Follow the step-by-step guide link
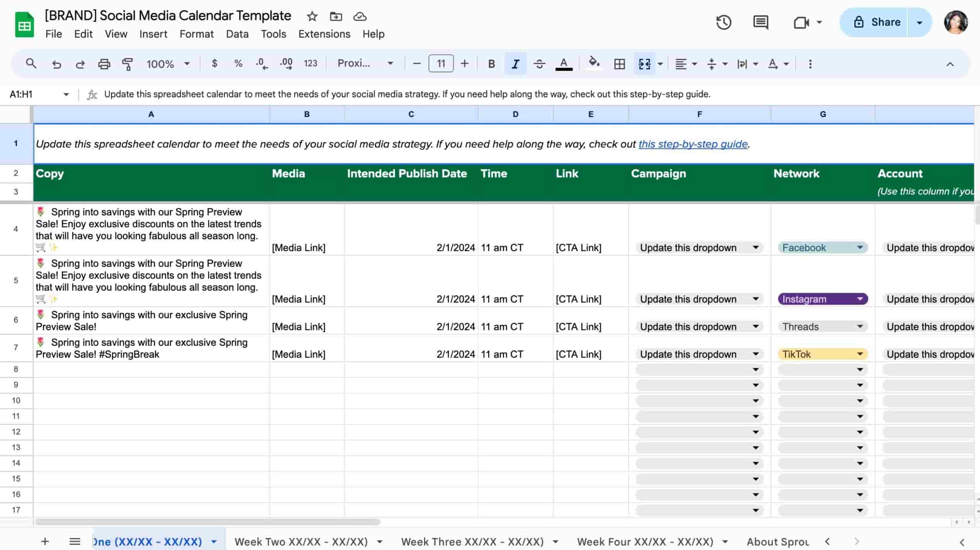This screenshot has width=980, height=550. click(x=692, y=144)
